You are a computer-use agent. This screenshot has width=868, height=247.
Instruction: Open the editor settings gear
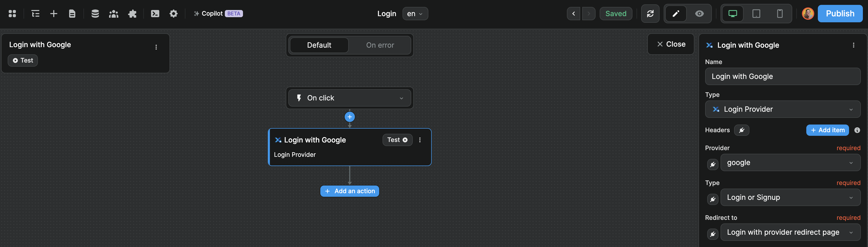point(174,14)
